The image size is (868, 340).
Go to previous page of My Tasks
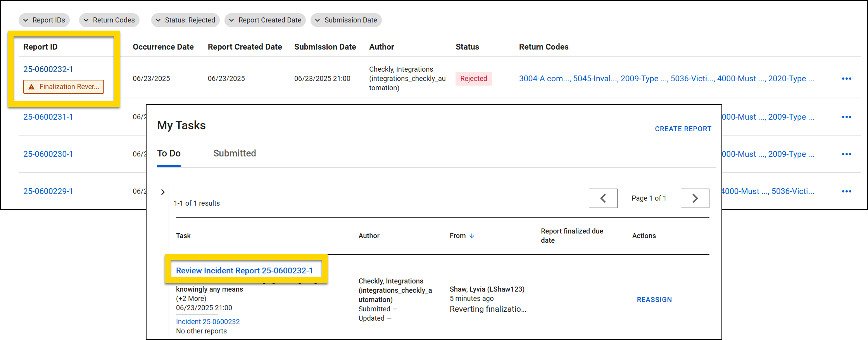(603, 198)
